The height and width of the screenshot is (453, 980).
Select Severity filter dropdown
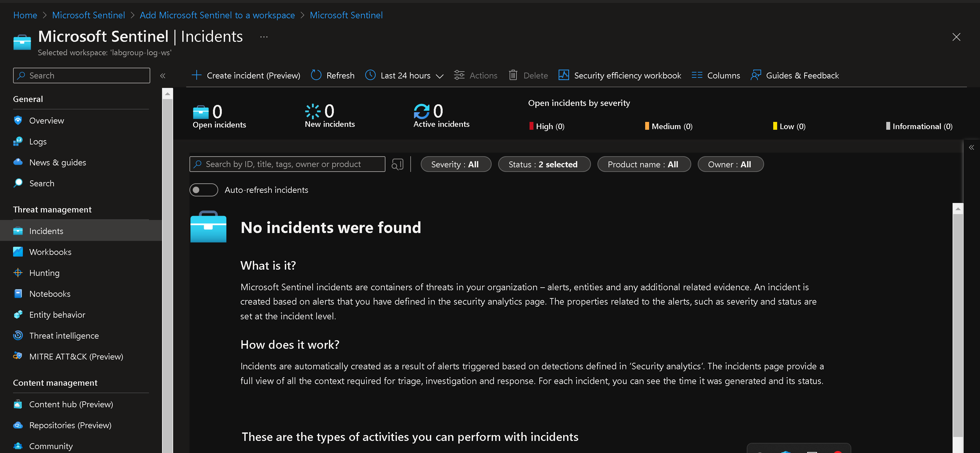coord(455,164)
